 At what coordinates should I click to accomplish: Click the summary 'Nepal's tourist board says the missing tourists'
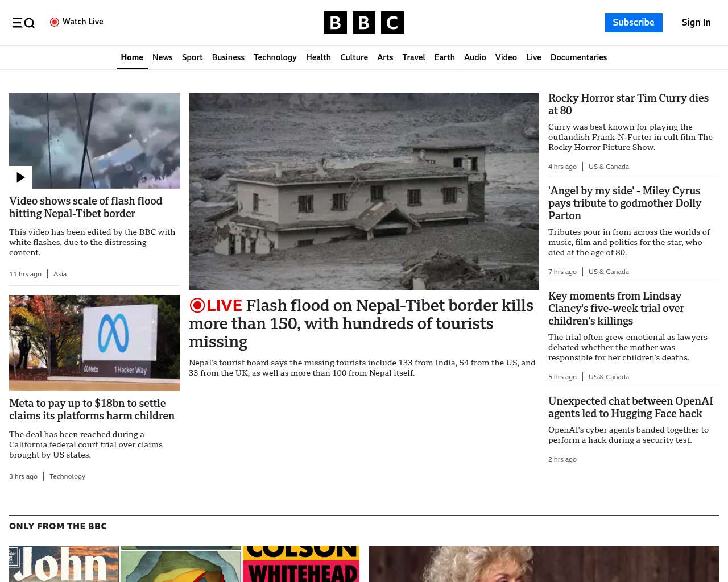point(362,368)
